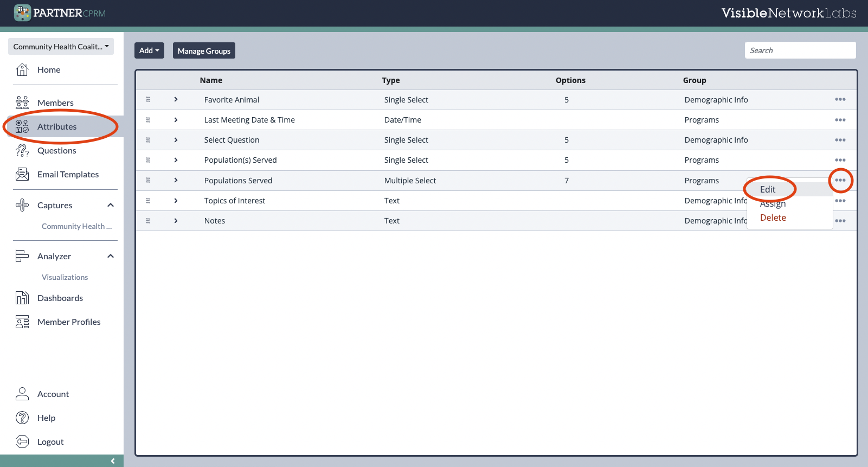Screen dimensions: 868x467
Task: Open the Members section icon
Action: pos(22,103)
